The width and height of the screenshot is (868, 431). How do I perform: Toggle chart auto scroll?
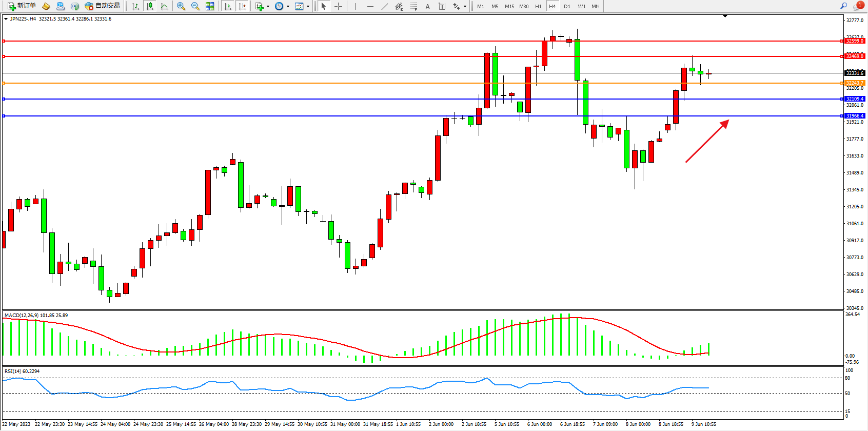tap(228, 6)
